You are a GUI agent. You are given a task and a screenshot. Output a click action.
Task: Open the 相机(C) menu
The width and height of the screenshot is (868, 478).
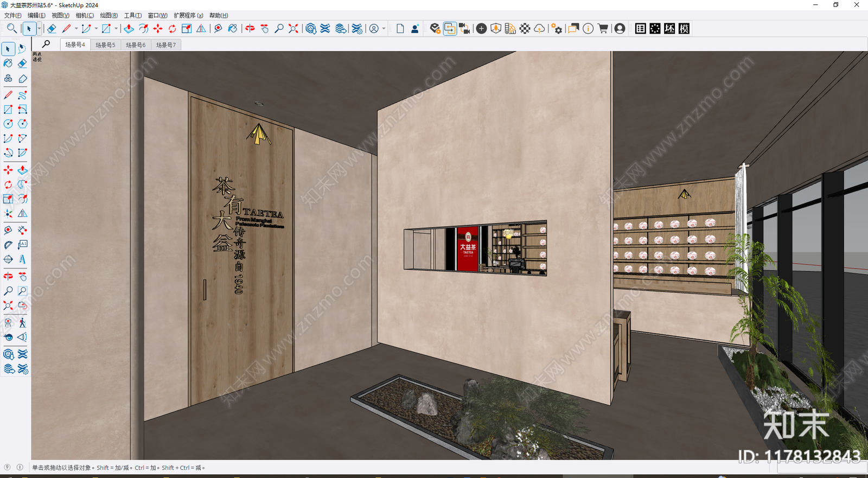[x=85, y=15]
